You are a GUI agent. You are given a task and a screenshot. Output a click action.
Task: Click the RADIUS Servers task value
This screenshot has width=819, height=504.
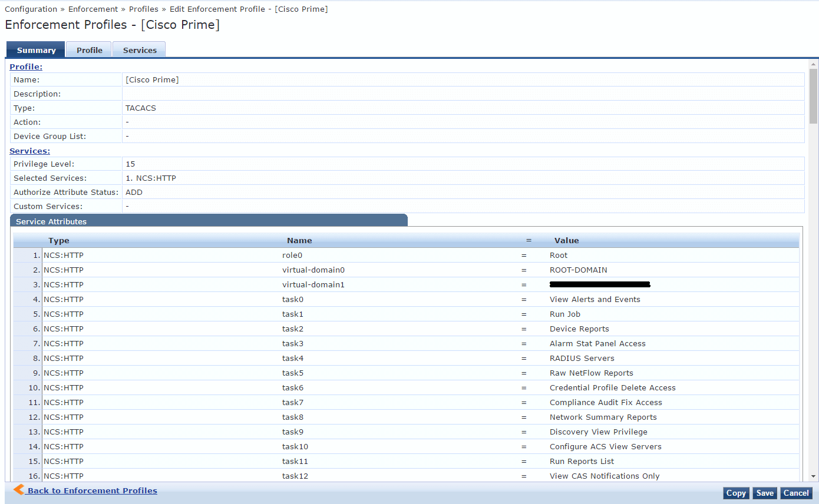click(x=582, y=358)
